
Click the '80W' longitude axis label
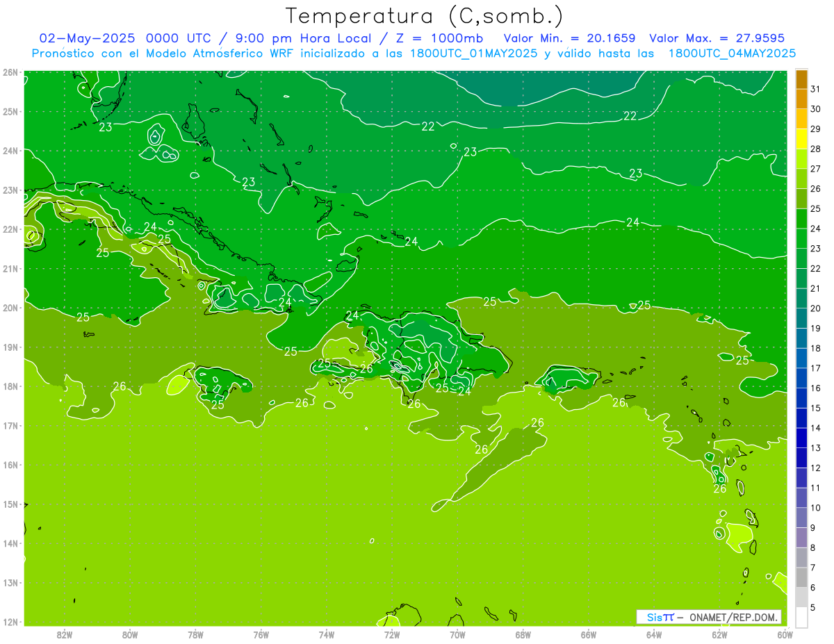130,634
